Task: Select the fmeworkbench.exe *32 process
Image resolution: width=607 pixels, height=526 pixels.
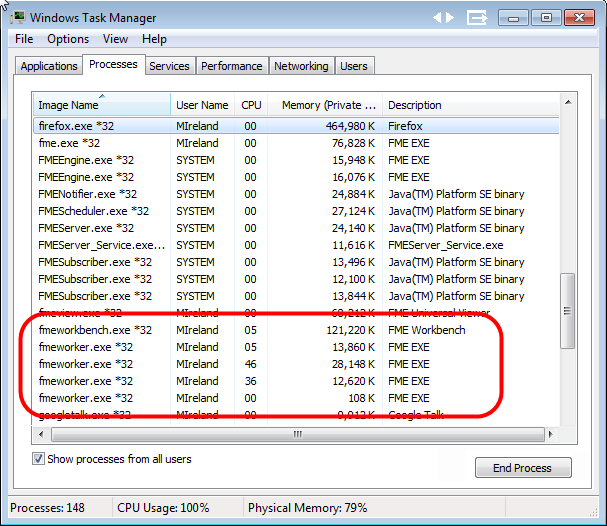Action: 296,330
